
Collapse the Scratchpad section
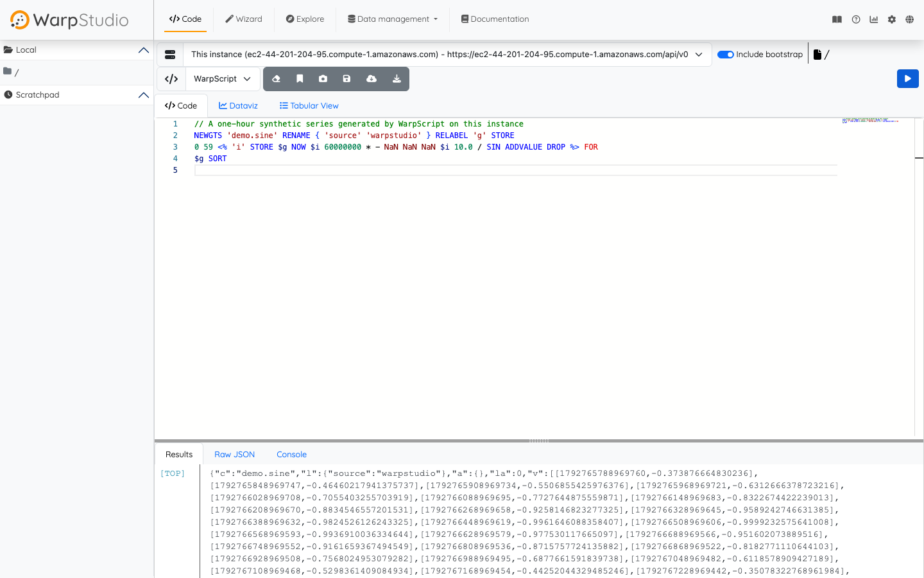point(144,95)
